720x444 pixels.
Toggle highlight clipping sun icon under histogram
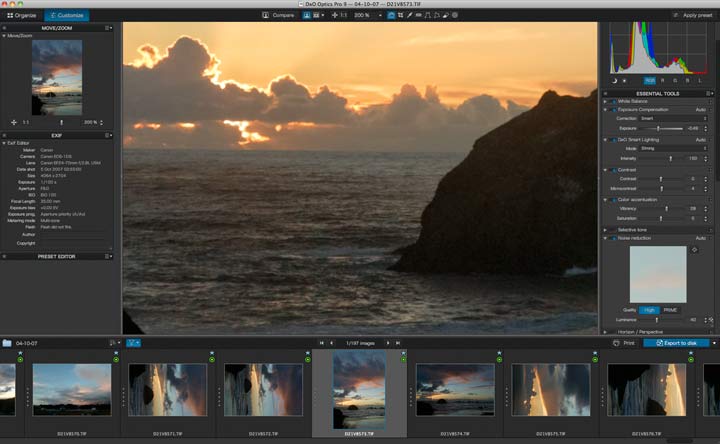tap(624, 81)
